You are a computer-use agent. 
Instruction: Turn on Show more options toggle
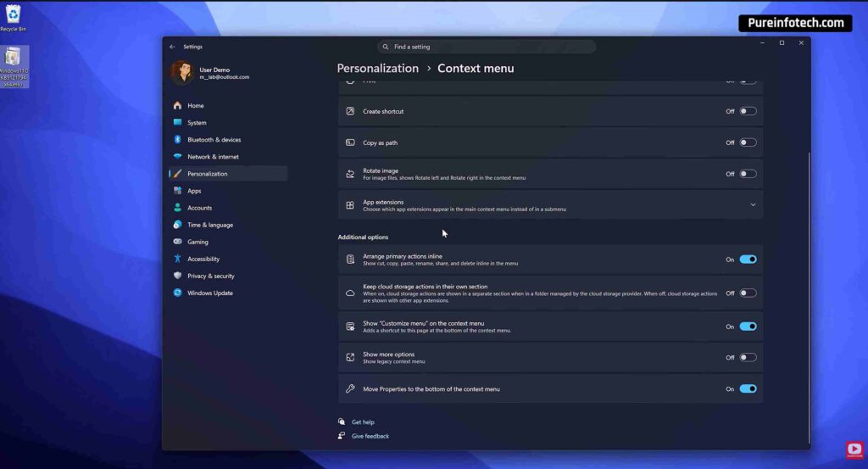tap(748, 358)
